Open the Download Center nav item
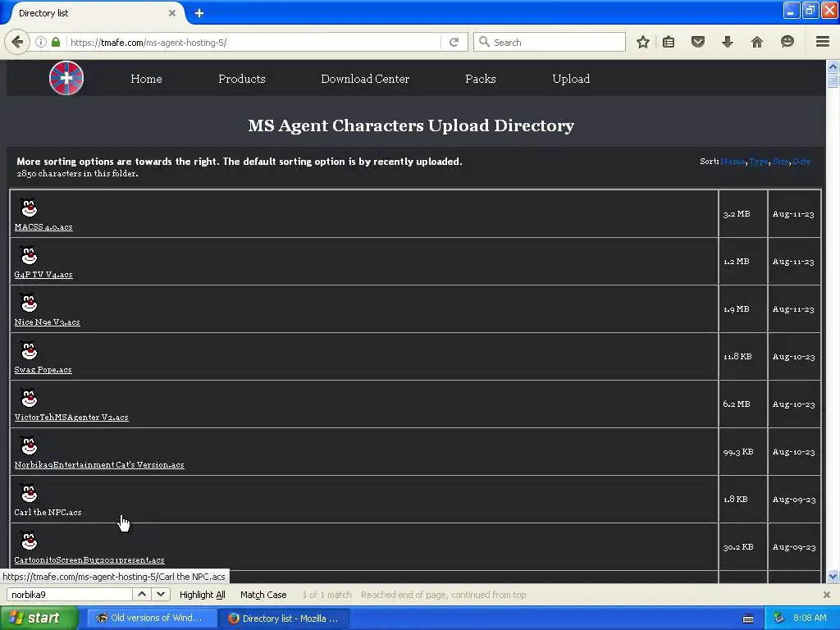The width and height of the screenshot is (840, 630). pos(365,79)
